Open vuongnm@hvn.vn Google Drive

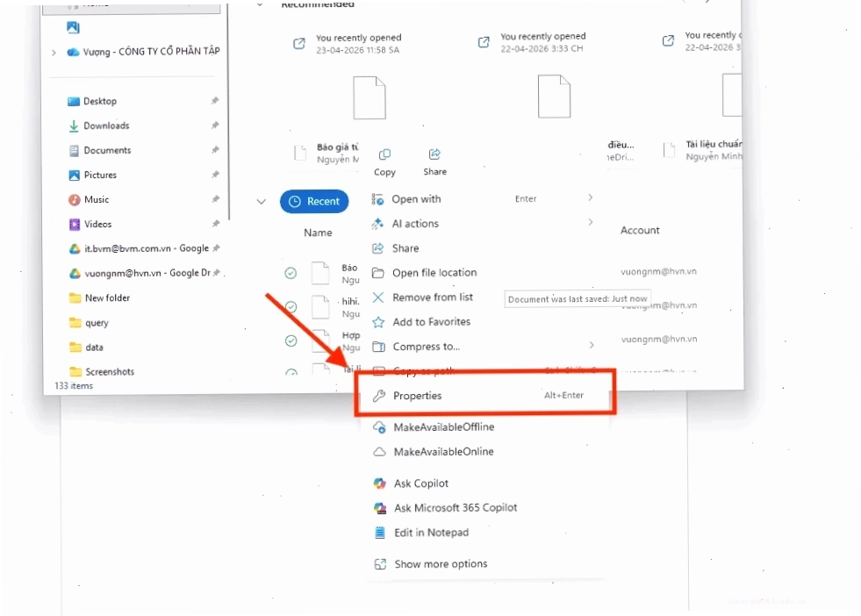[147, 273]
